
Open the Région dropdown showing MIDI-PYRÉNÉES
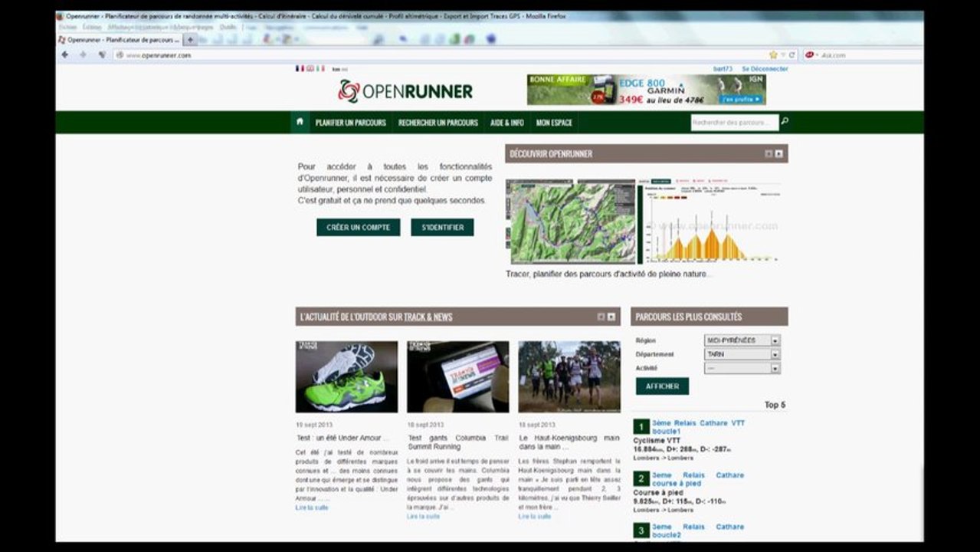click(742, 340)
